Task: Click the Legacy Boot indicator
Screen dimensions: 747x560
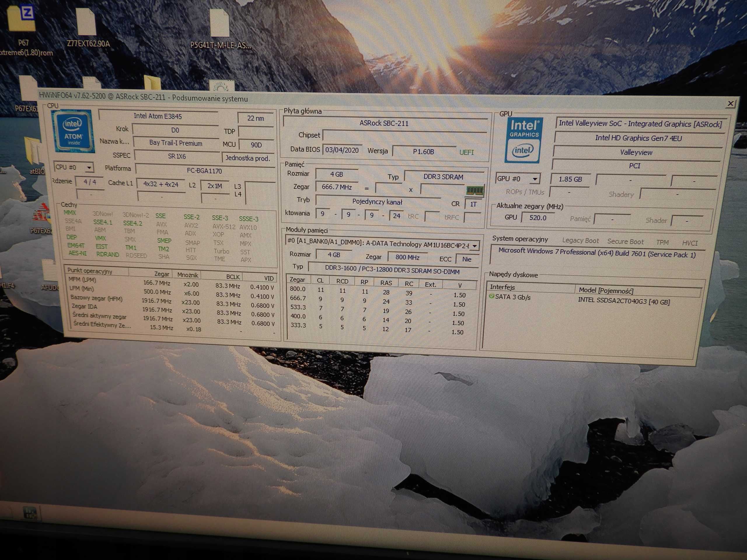Action: tap(580, 241)
